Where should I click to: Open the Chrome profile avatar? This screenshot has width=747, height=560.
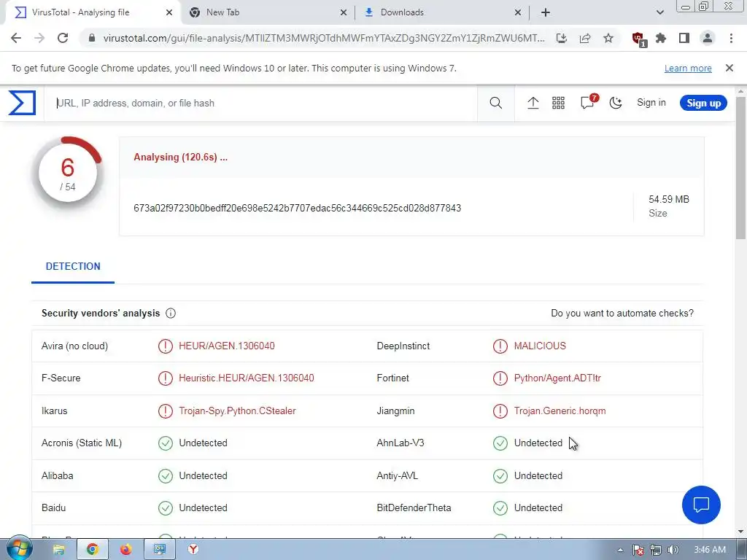pyautogui.click(x=708, y=38)
